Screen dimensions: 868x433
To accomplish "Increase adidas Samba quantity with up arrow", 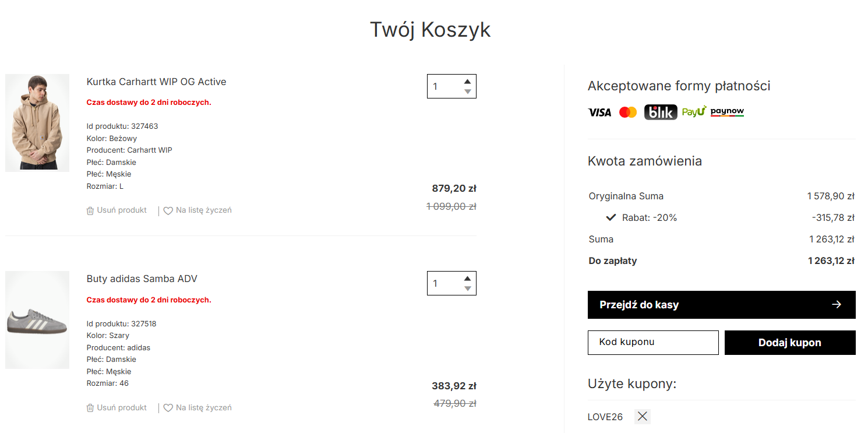I will pyautogui.click(x=467, y=279).
